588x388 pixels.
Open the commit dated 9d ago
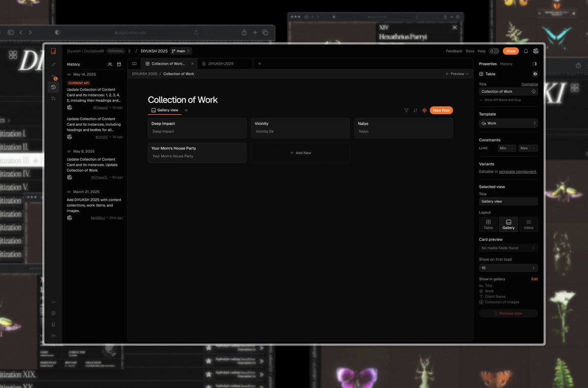99,177
